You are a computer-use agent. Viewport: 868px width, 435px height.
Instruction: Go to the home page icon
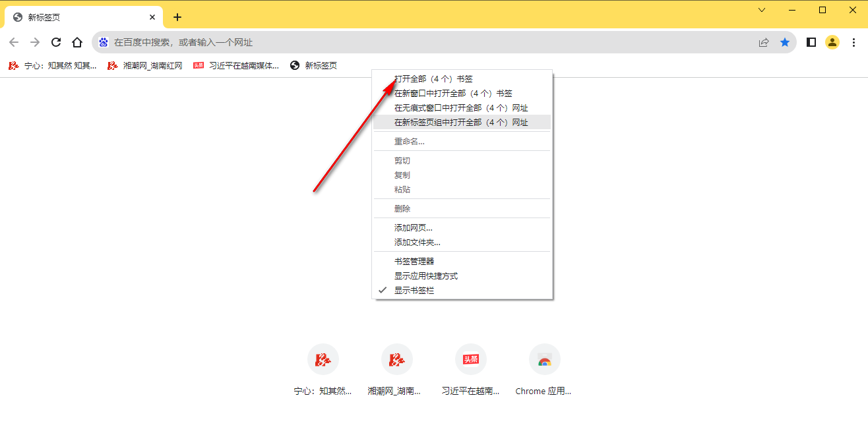click(x=77, y=42)
